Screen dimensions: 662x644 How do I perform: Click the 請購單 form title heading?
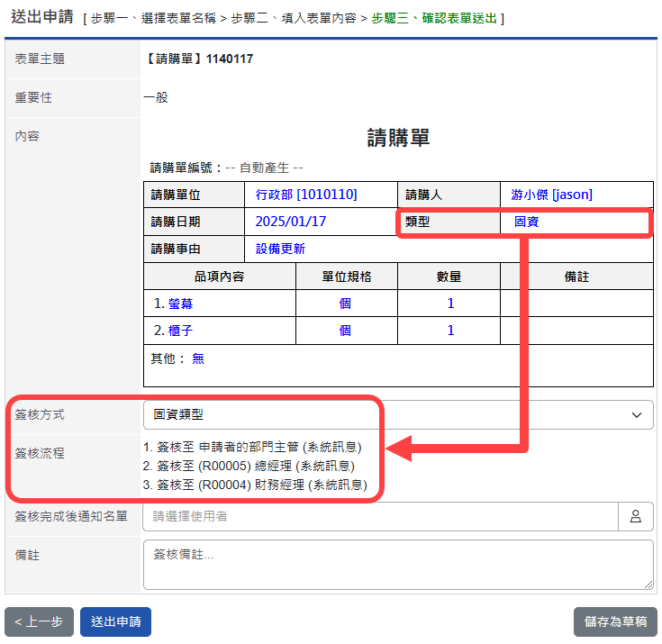click(x=398, y=138)
